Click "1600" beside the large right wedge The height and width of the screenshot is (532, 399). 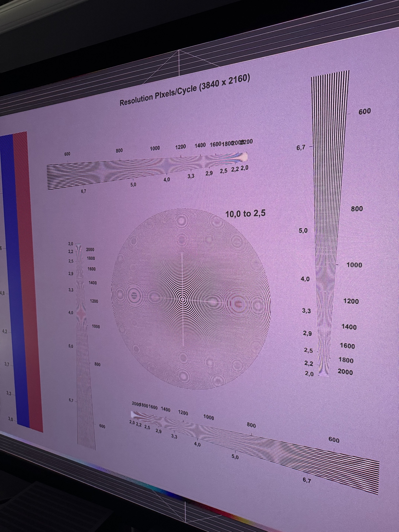(x=347, y=346)
